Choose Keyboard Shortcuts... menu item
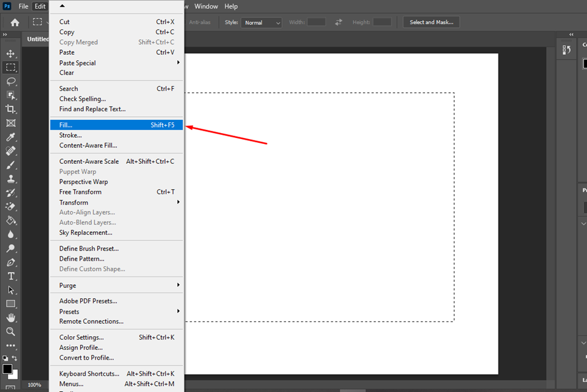Viewport: 587px width, 392px height. point(116,374)
